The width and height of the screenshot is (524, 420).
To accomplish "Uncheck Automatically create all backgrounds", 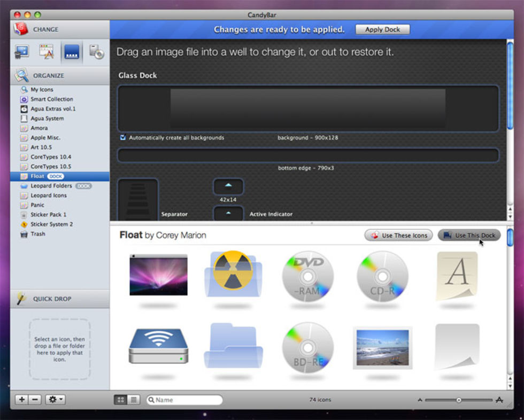I will pyautogui.click(x=123, y=138).
